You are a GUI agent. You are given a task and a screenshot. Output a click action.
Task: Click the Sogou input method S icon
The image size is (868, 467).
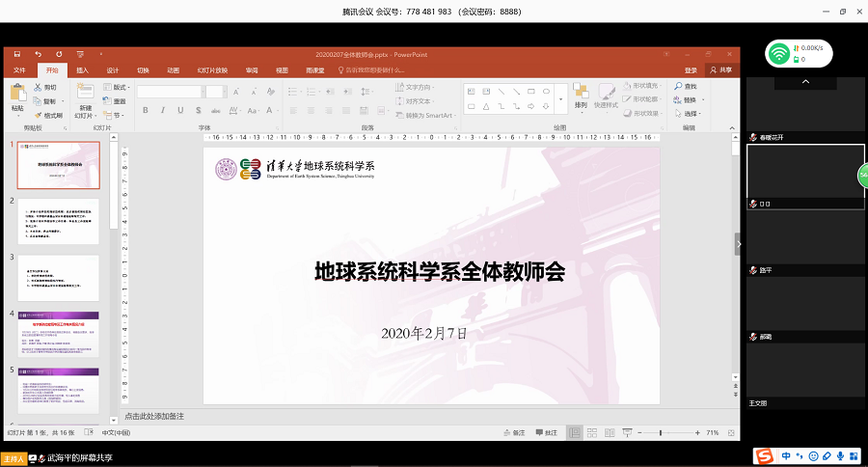click(x=765, y=456)
